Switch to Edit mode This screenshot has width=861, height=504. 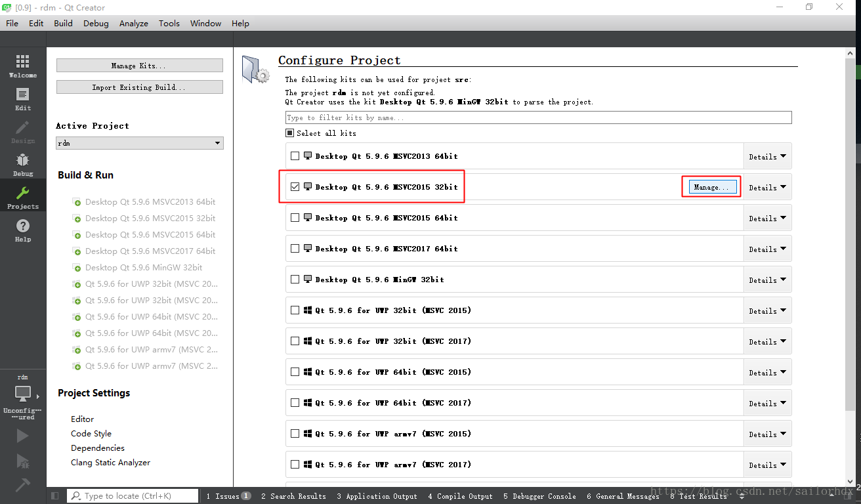click(23, 98)
